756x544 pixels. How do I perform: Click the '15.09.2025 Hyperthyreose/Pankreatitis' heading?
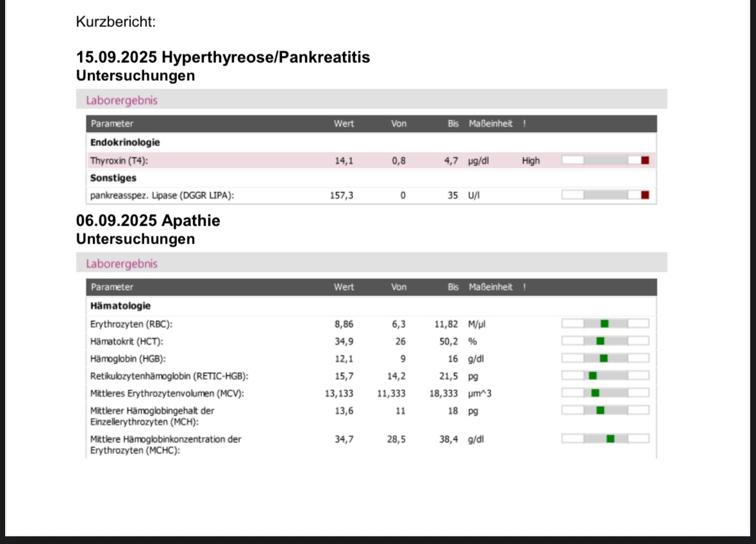coord(223,57)
